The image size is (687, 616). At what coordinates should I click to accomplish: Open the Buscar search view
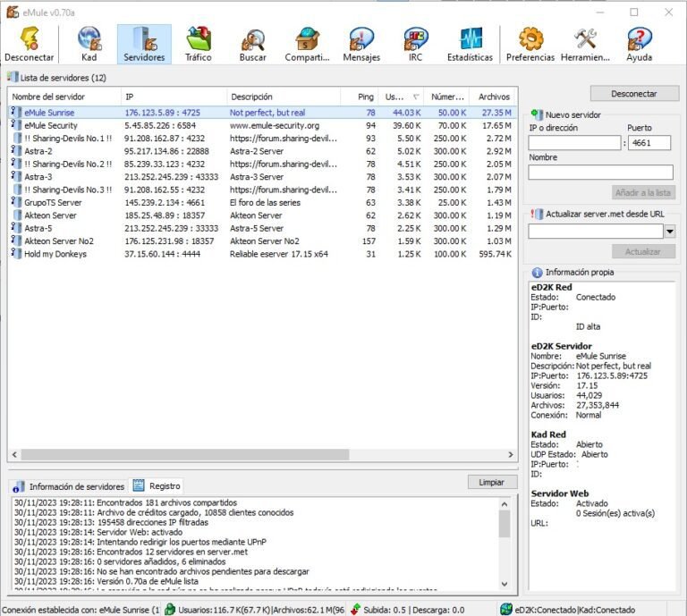(x=253, y=44)
